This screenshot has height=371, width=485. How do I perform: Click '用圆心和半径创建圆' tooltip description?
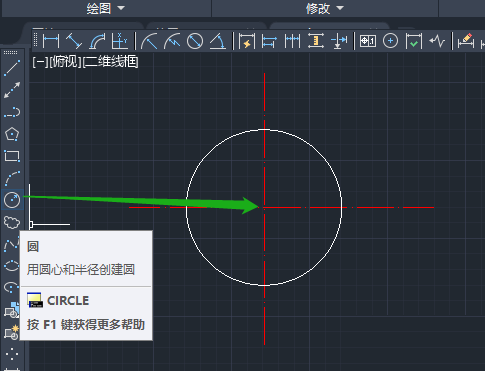click(81, 269)
